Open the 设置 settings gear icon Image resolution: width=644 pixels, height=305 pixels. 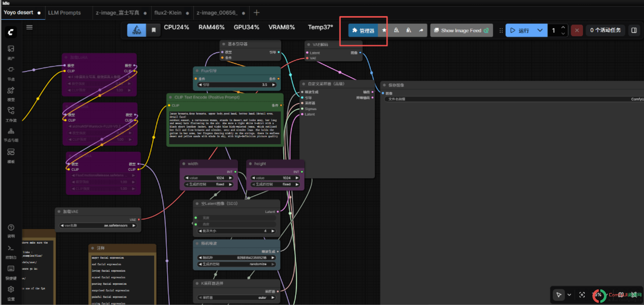[x=11, y=293]
